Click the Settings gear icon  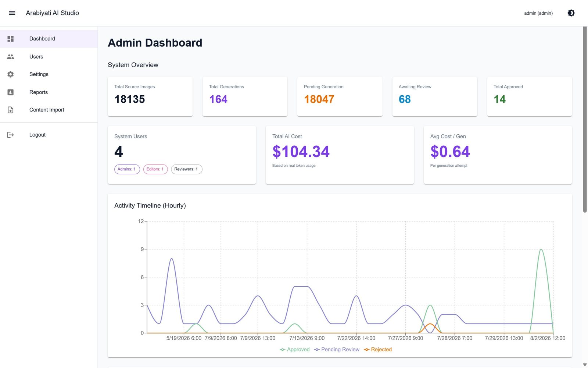pyautogui.click(x=11, y=74)
